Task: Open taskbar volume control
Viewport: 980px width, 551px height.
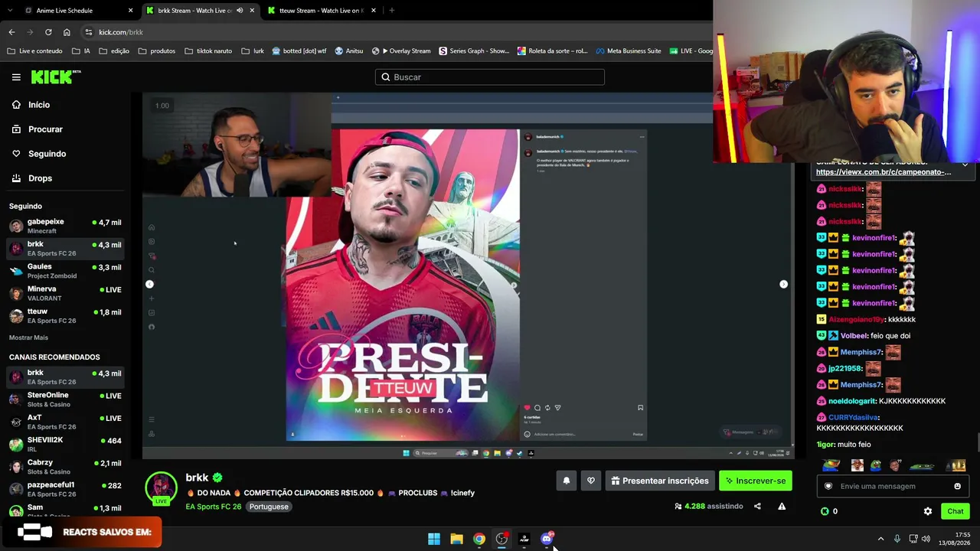Action: (x=926, y=539)
